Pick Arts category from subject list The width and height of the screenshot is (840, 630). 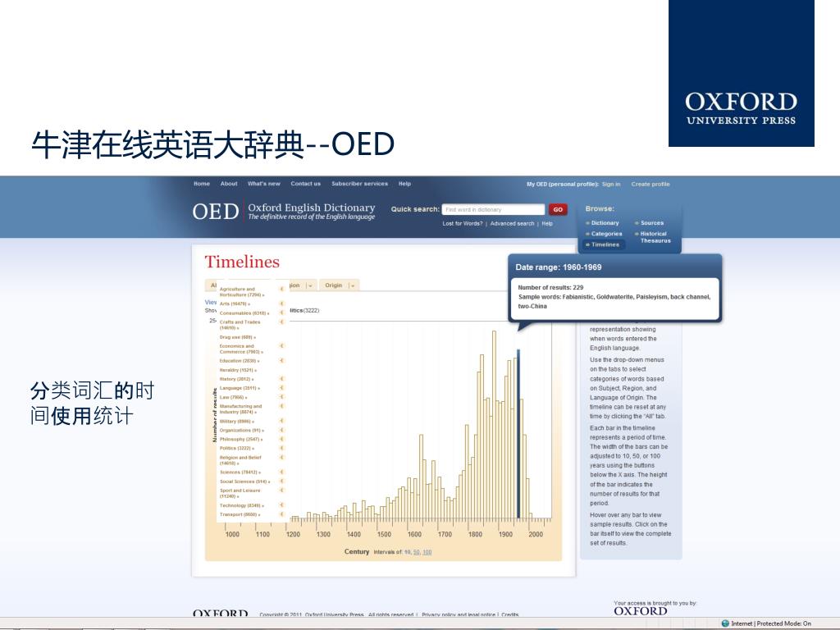[x=235, y=304]
